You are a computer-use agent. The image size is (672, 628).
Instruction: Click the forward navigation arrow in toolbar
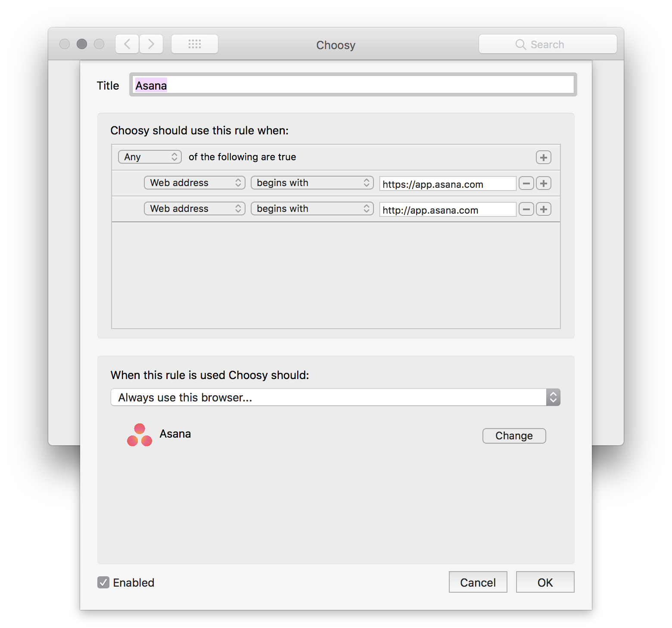pos(151,44)
